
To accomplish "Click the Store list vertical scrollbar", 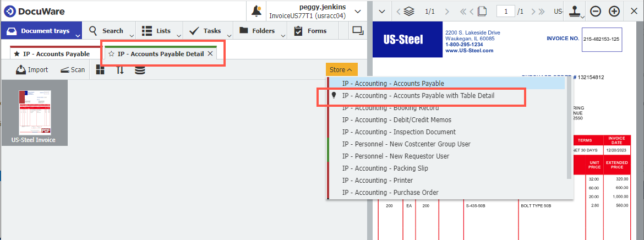I will click(569, 128).
